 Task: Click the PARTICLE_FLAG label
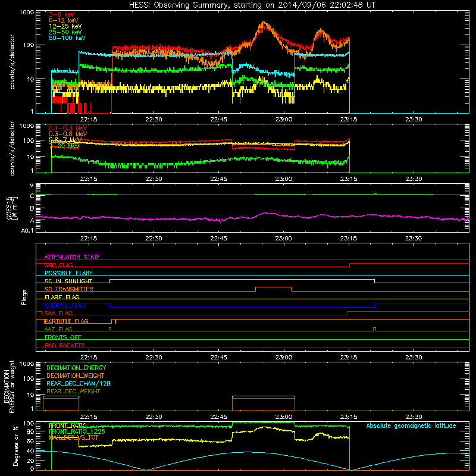pos(66,321)
